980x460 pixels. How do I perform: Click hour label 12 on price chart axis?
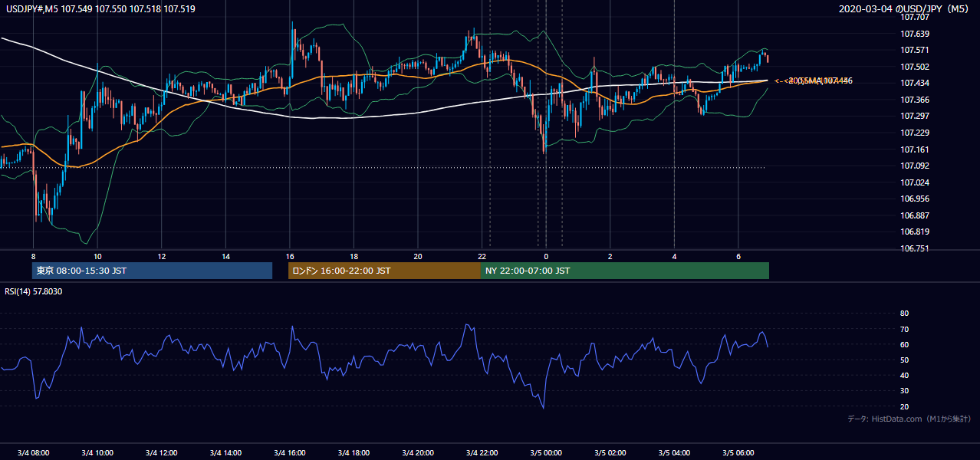[162, 256]
